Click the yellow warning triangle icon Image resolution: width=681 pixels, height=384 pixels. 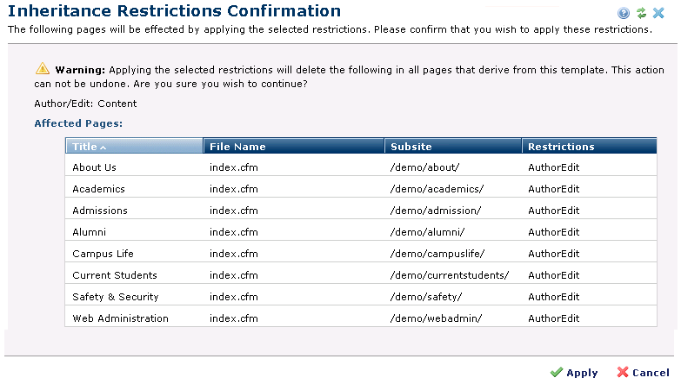click(x=42, y=68)
